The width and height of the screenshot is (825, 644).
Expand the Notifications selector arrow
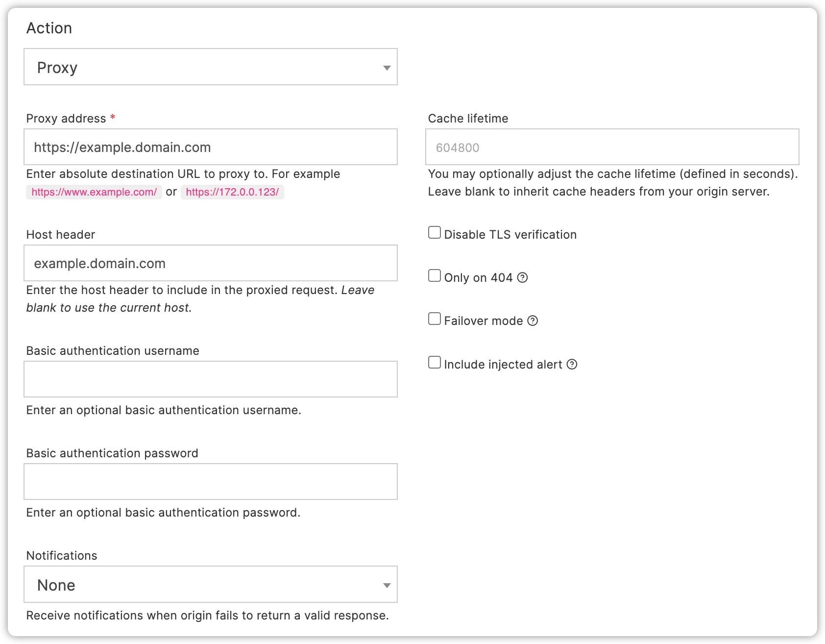[386, 584]
